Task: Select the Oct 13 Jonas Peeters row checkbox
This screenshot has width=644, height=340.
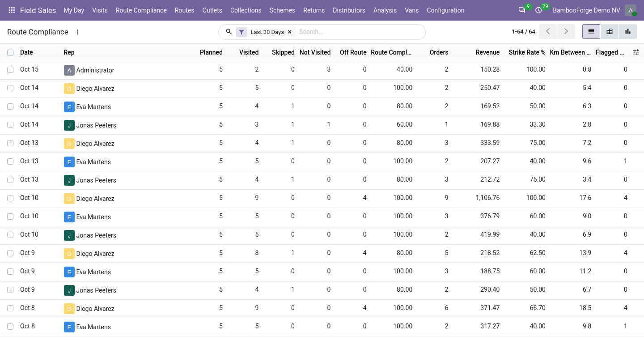Action: (10, 180)
